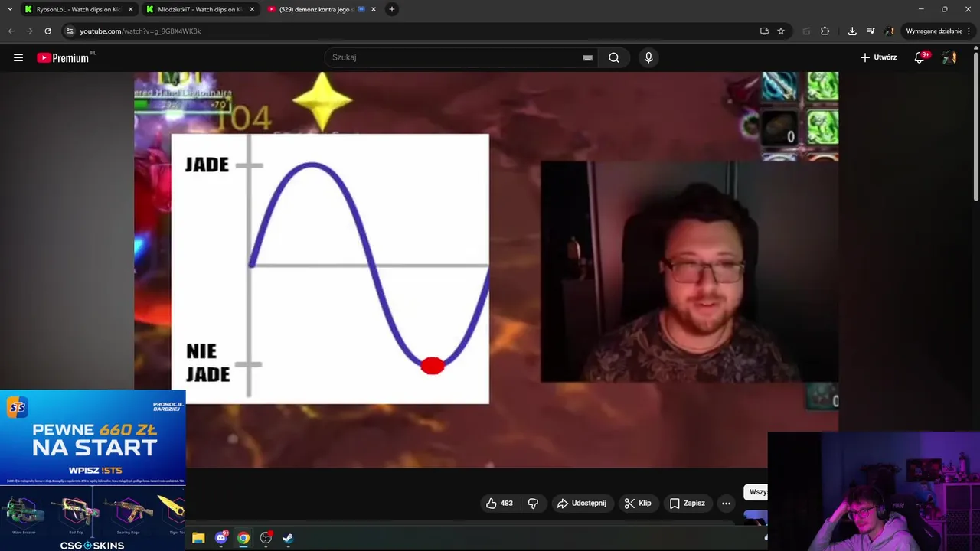Image resolution: width=980 pixels, height=551 pixels.
Task: Go forward in browser history
Action: [x=29, y=31]
